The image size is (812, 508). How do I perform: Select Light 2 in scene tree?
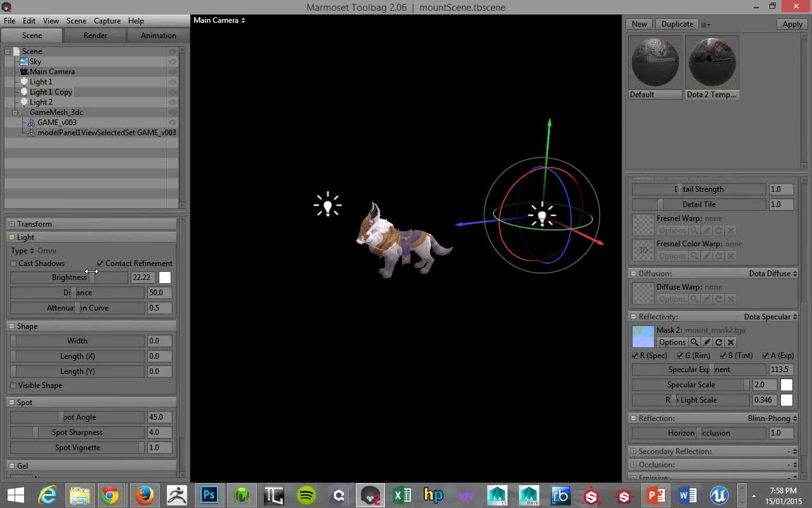click(41, 102)
